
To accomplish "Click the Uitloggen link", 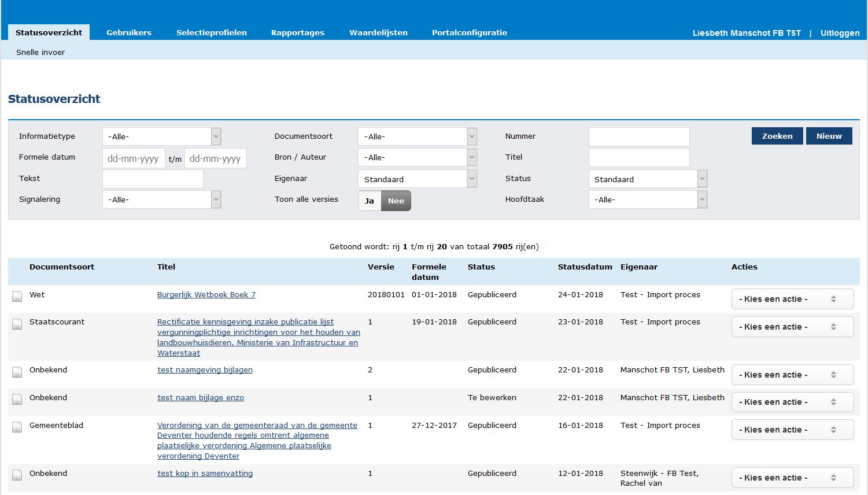I will pyautogui.click(x=840, y=33).
